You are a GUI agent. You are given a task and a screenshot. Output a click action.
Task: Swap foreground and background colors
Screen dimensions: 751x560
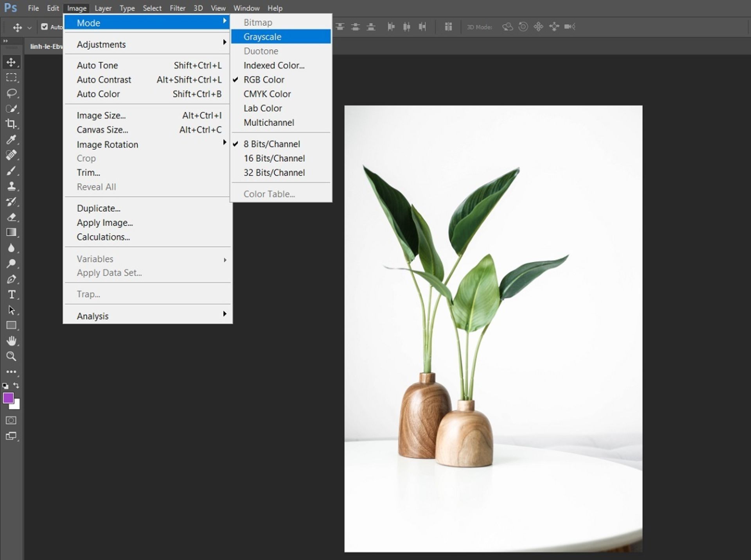pos(16,386)
